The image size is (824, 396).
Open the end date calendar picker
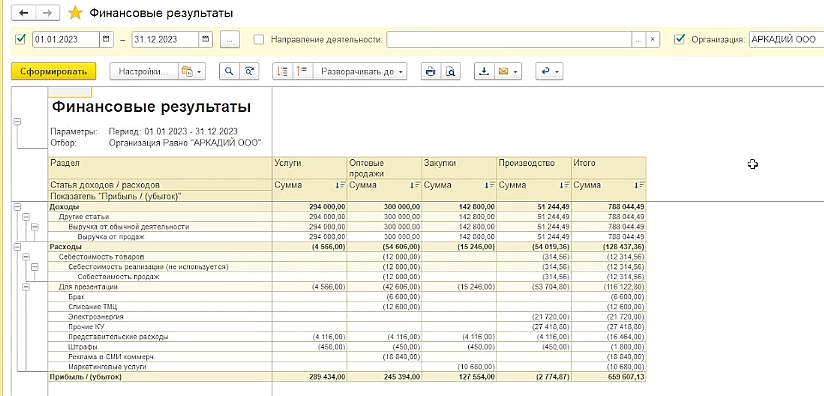206,39
